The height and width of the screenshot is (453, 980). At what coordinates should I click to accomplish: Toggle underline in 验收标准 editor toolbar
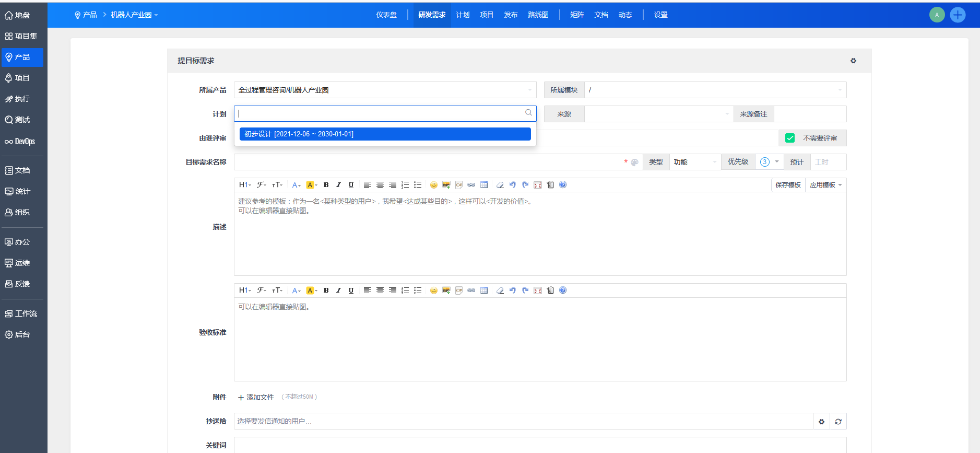pos(351,291)
